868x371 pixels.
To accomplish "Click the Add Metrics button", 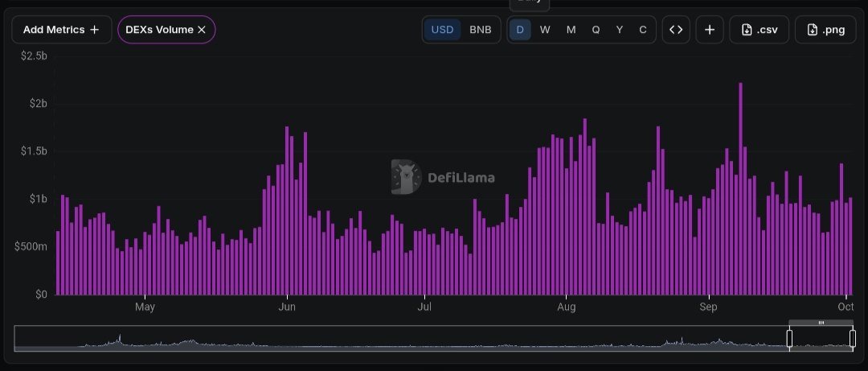I will pos(61,30).
